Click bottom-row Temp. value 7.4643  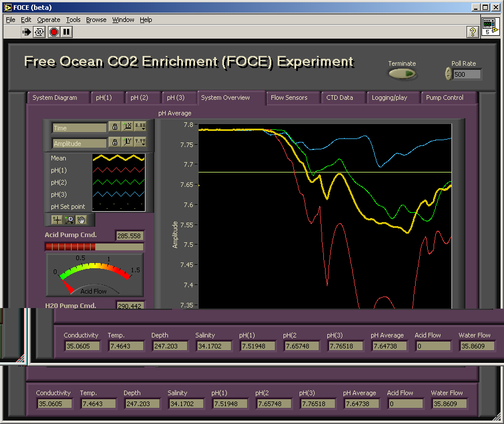[98, 404]
